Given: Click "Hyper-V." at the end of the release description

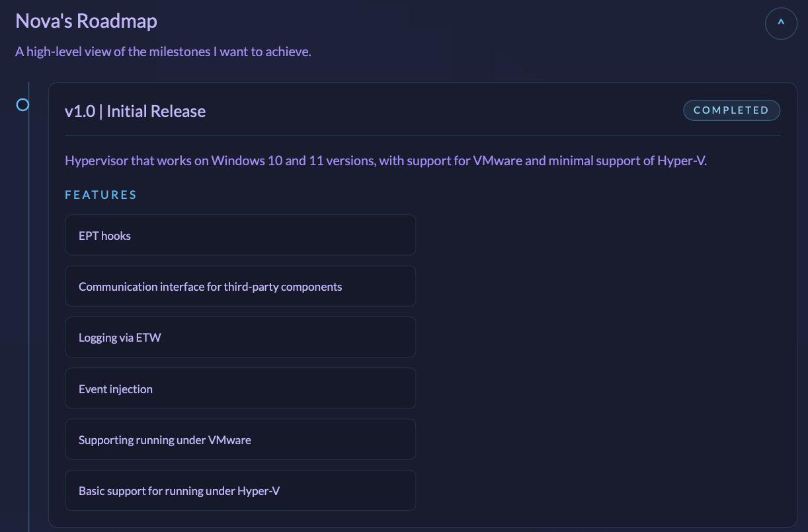Looking at the screenshot, I should [x=682, y=161].
